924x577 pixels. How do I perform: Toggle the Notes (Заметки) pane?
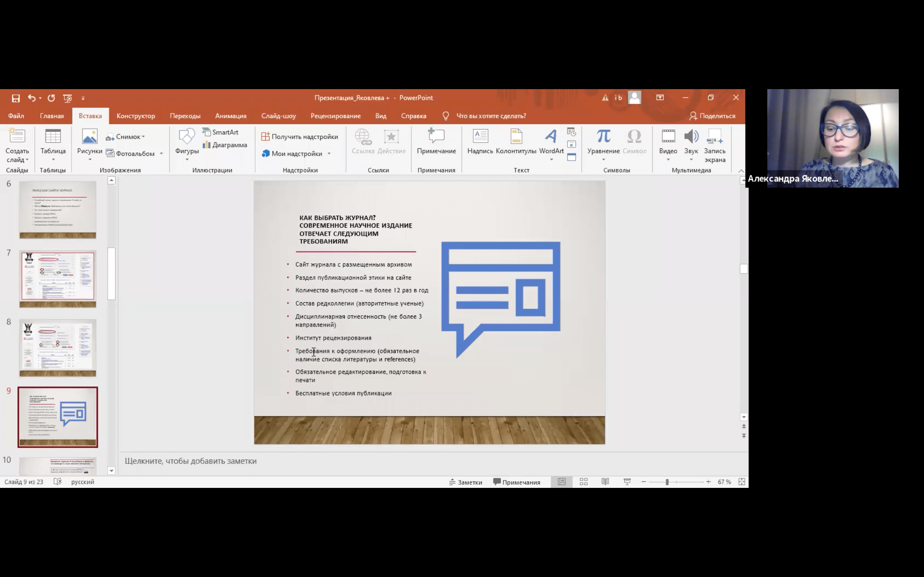(x=466, y=482)
